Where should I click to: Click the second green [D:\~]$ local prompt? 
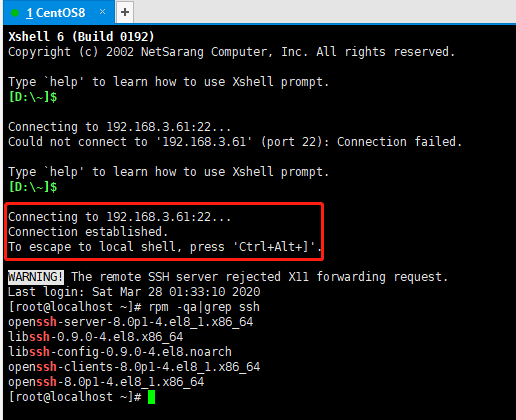coord(33,187)
